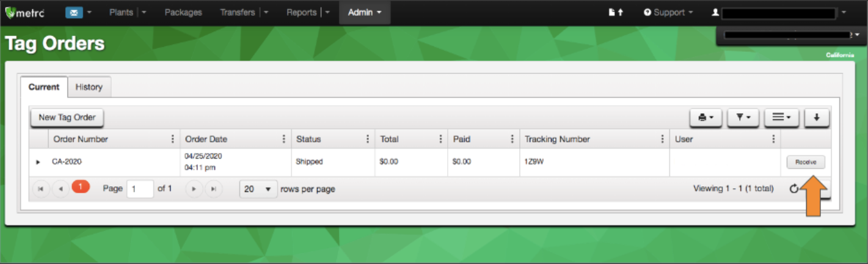Viewport: 868px width, 264px height.
Task: Click the New Tag Order button
Action: (x=67, y=117)
